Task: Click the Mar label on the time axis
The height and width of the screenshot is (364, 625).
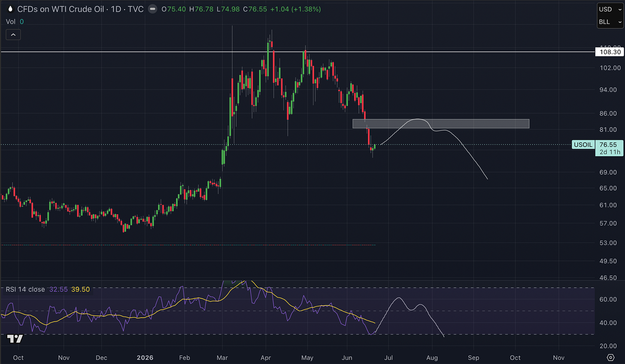Action: coord(222,358)
